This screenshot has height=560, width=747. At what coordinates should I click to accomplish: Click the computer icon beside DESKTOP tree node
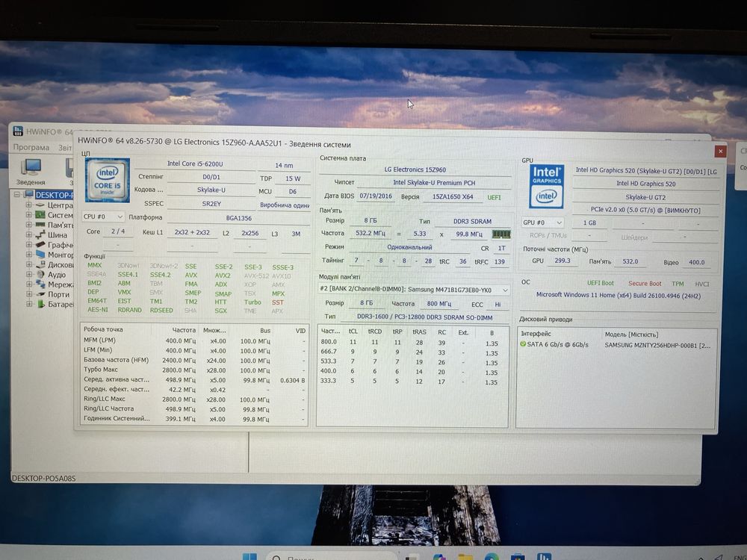click(x=29, y=194)
